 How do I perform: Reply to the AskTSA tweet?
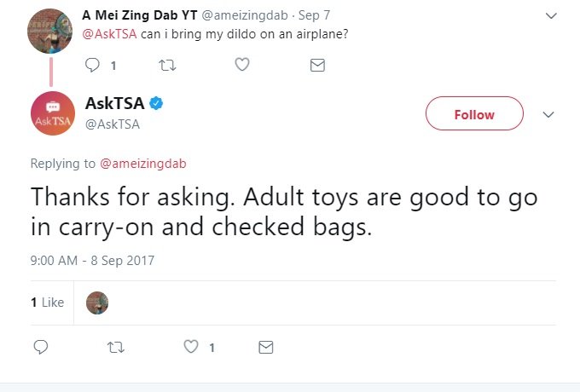click(40, 347)
